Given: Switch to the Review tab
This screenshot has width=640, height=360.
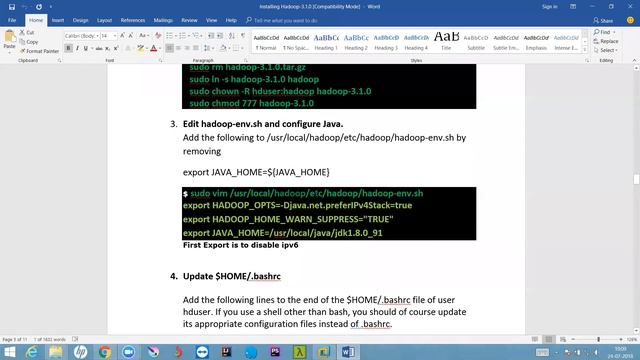Looking at the screenshot, I should tap(189, 20).
